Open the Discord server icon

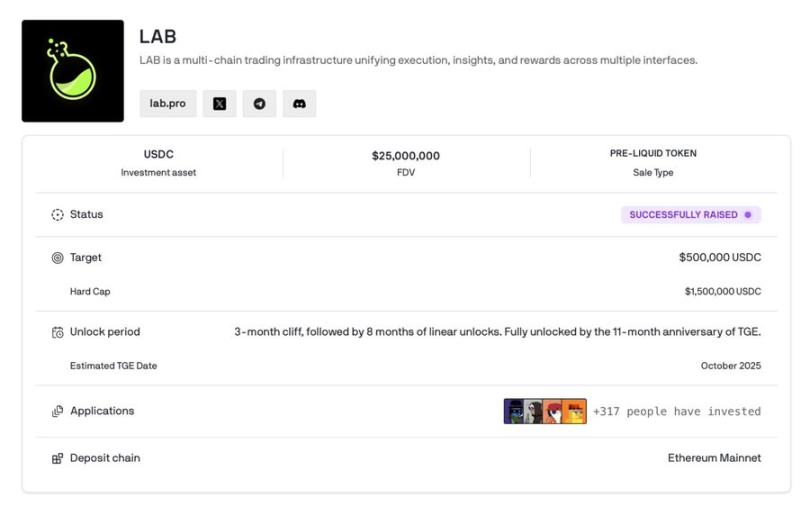(x=299, y=103)
